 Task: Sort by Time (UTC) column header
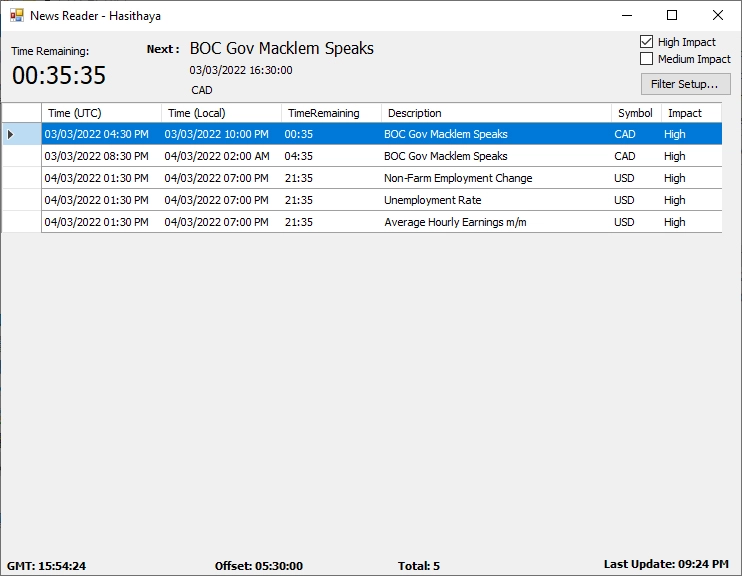101,113
